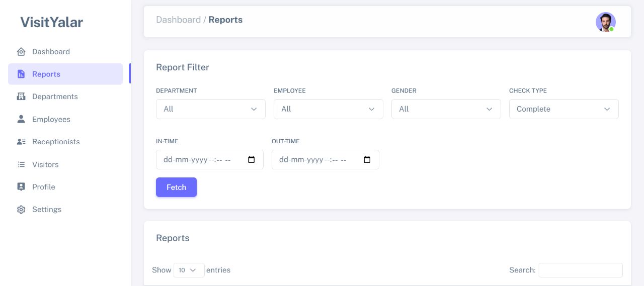Click the Profile badge icon

[21, 187]
